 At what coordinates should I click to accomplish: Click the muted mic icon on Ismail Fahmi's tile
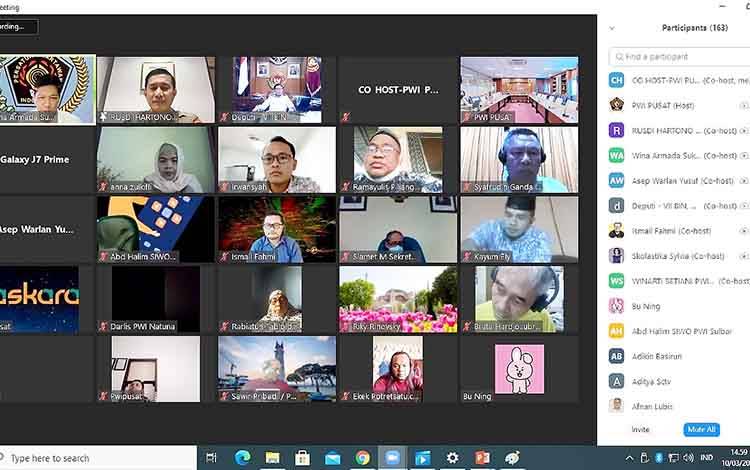pyautogui.click(x=224, y=257)
